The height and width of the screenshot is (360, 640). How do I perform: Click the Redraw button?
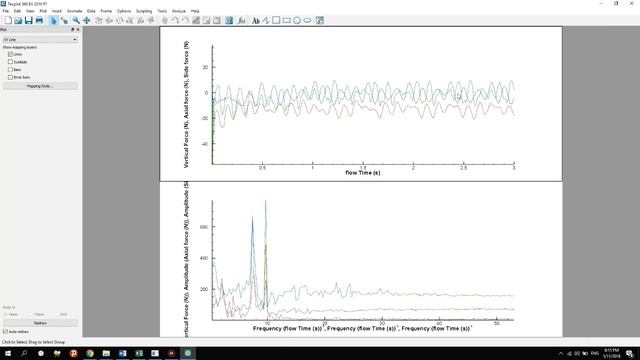tap(40, 323)
